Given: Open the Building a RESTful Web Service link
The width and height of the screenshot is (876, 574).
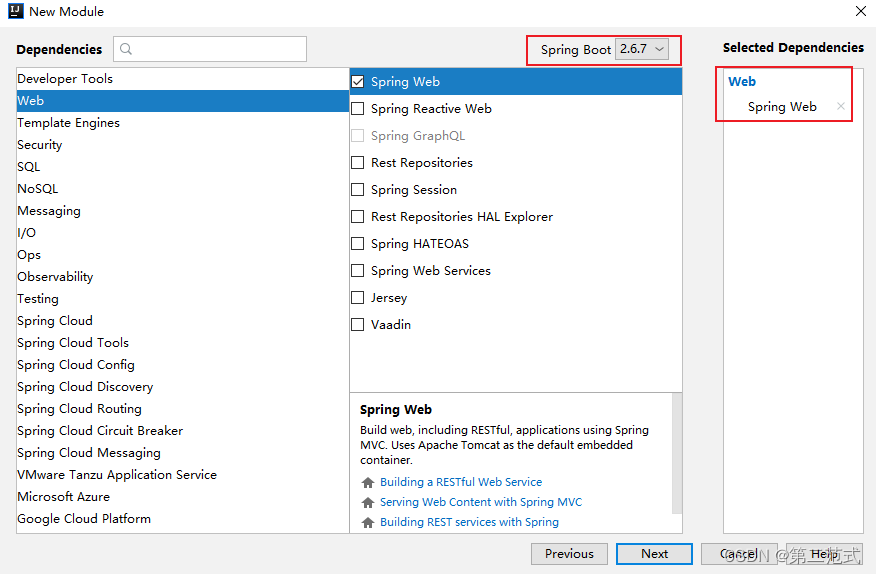Looking at the screenshot, I should [x=461, y=482].
